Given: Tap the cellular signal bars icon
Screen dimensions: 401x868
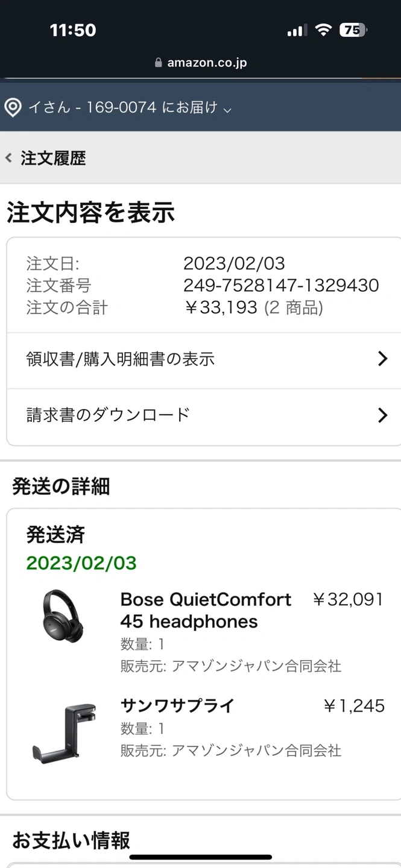Looking at the screenshot, I should [297, 30].
